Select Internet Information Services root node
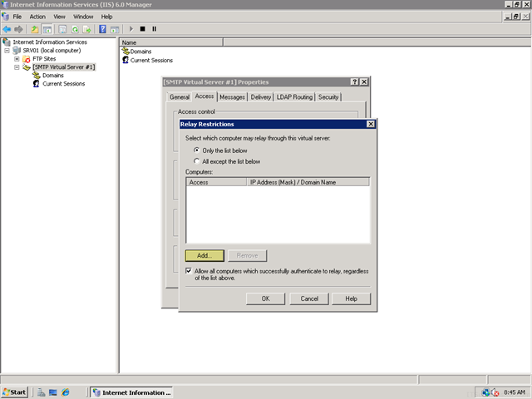The image size is (532, 399). pos(50,42)
